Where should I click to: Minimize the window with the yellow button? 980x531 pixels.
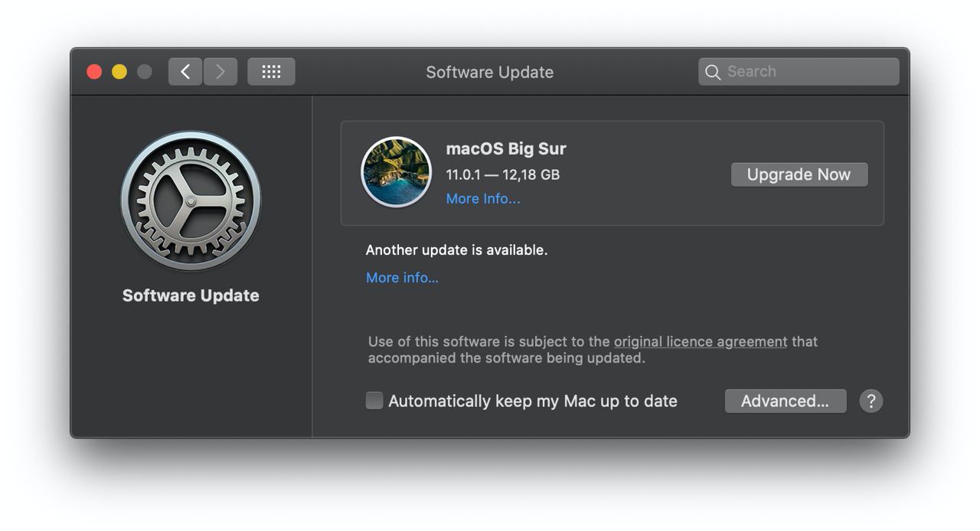point(119,72)
